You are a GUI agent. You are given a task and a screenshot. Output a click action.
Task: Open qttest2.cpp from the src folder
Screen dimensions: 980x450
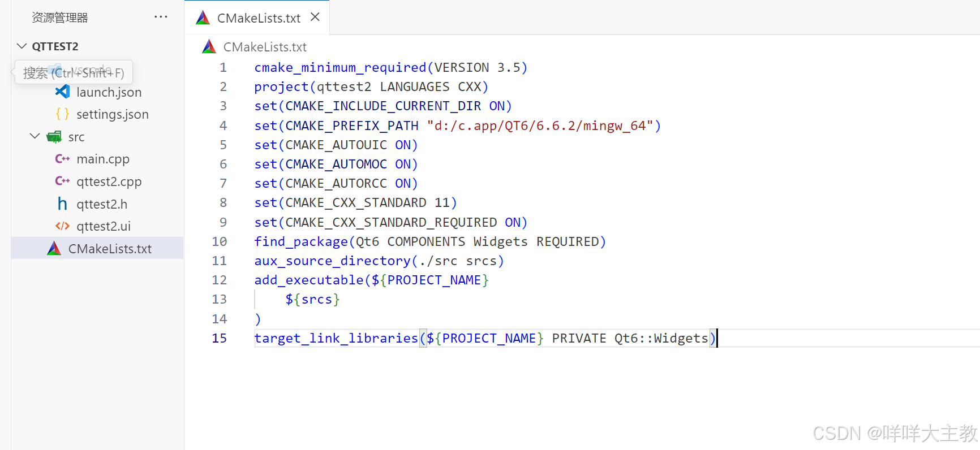click(x=109, y=181)
